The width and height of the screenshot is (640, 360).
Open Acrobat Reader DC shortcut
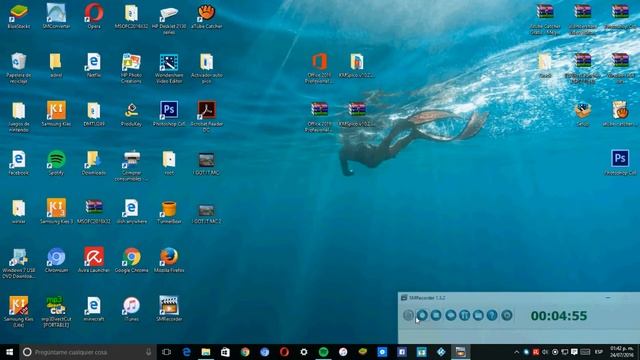click(207, 117)
